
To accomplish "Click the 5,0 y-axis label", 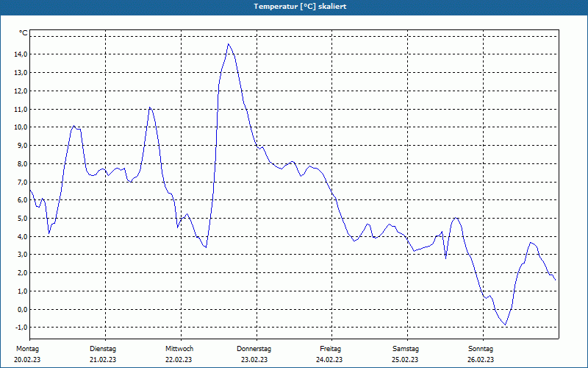I will (x=22, y=218).
